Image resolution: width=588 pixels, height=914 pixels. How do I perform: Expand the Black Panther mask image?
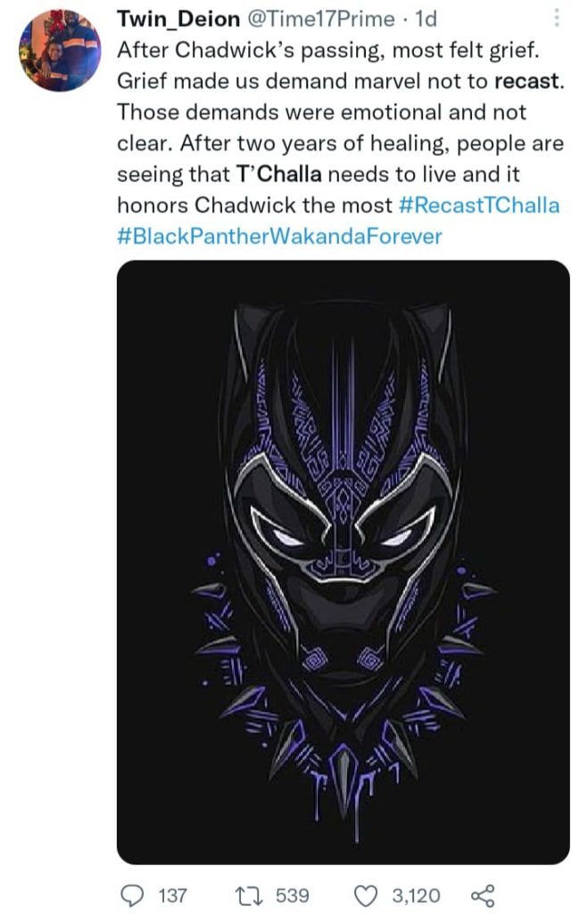pyautogui.click(x=343, y=562)
